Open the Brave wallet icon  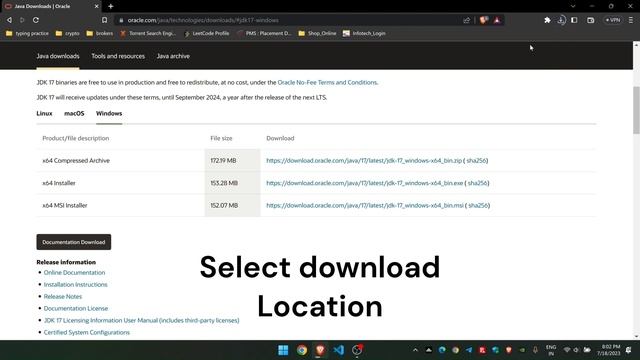coord(591,20)
